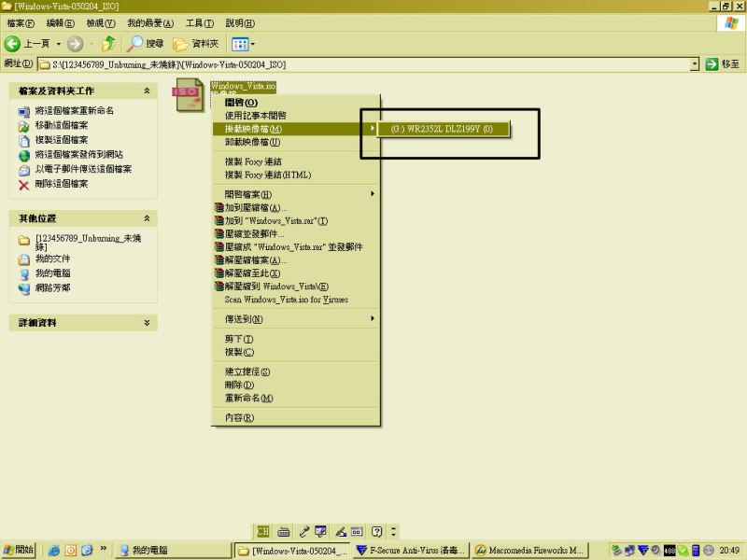The height and width of the screenshot is (560, 747).
Task: Choose Copy (複製) in context menu
Action: click(295, 352)
